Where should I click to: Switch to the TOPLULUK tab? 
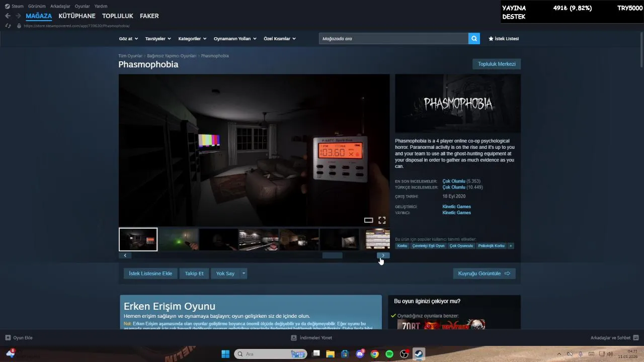[118, 16]
